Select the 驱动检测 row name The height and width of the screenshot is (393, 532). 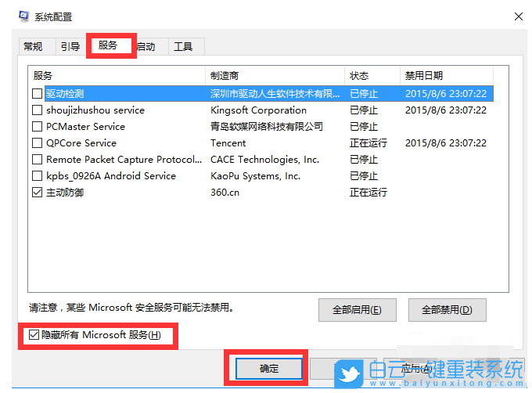65,94
